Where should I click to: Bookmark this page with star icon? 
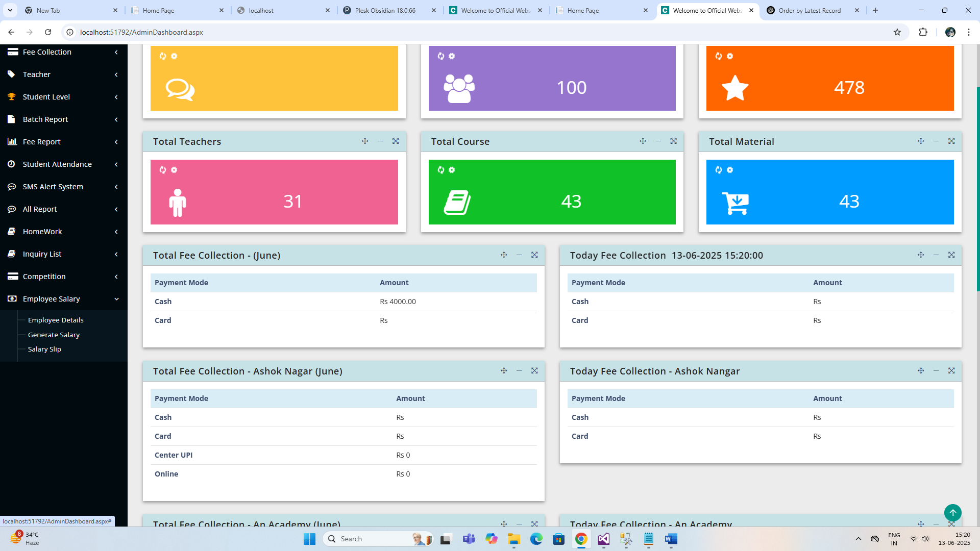click(897, 32)
